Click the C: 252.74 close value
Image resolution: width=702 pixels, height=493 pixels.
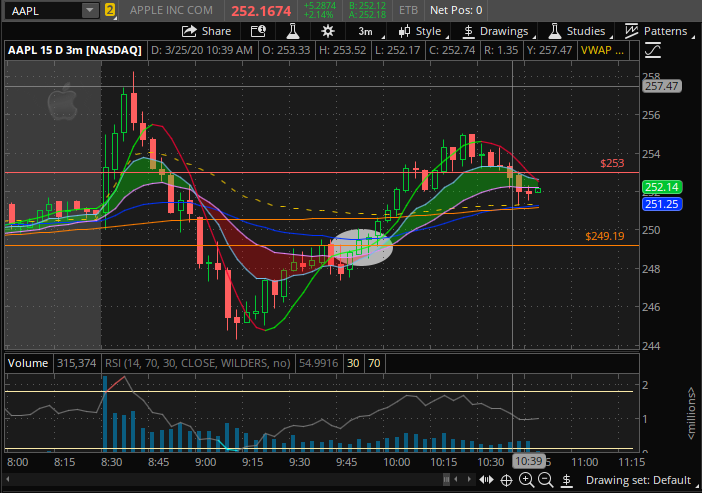pos(452,50)
